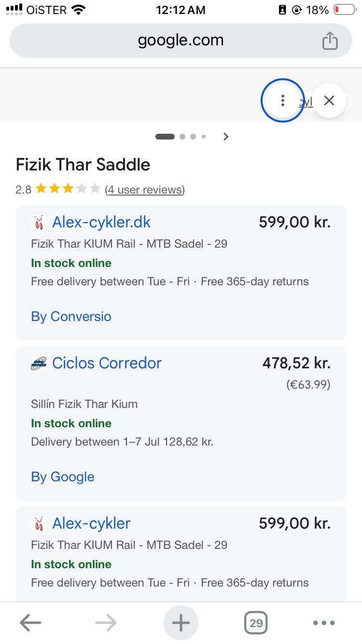Screen dimensions: 362x644
Task: Open the Alex-cykler.dk store link
Action: pyautogui.click(x=101, y=222)
